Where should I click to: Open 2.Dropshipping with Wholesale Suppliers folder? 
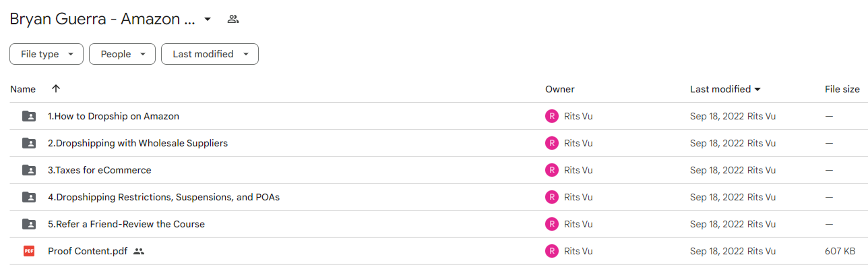click(x=137, y=143)
